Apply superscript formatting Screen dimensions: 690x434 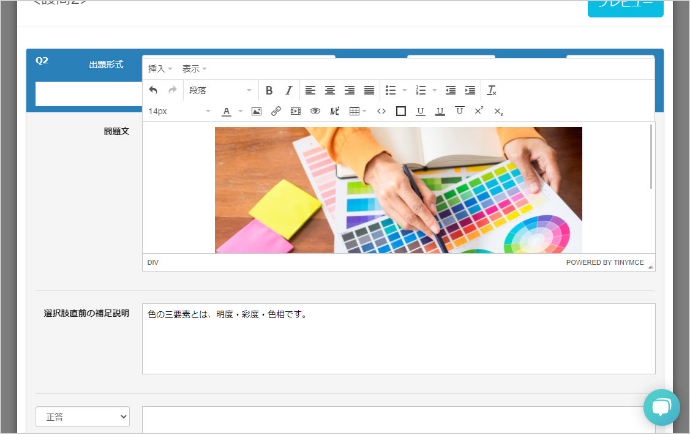pos(479,111)
